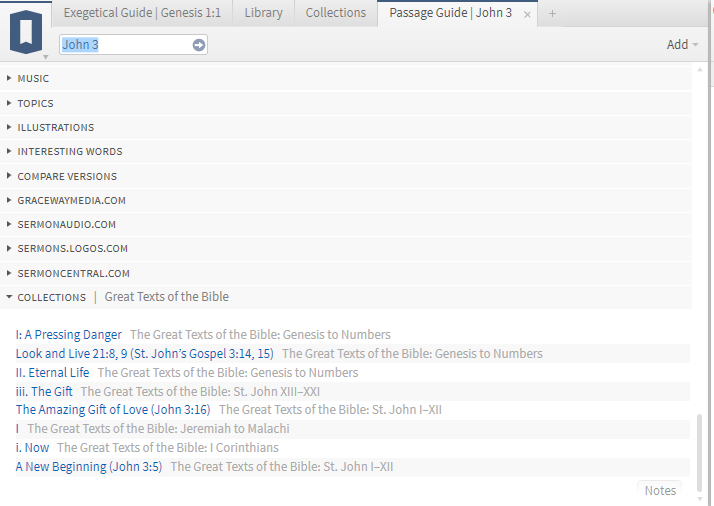
Task: Click 'The Great Texts of the Bible: I Corinthians'
Action: [x=168, y=448]
